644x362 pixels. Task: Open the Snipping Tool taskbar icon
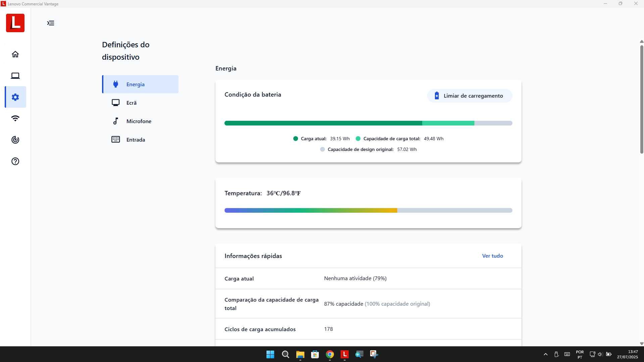point(374,354)
